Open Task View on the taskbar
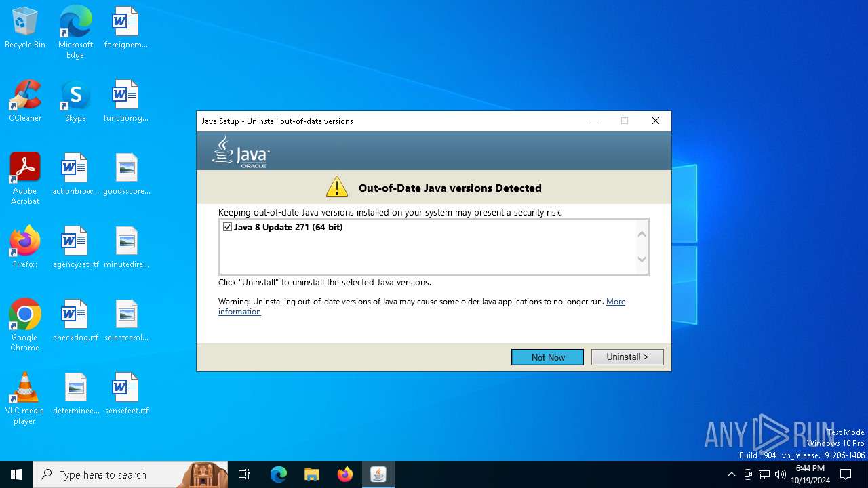 [244, 474]
